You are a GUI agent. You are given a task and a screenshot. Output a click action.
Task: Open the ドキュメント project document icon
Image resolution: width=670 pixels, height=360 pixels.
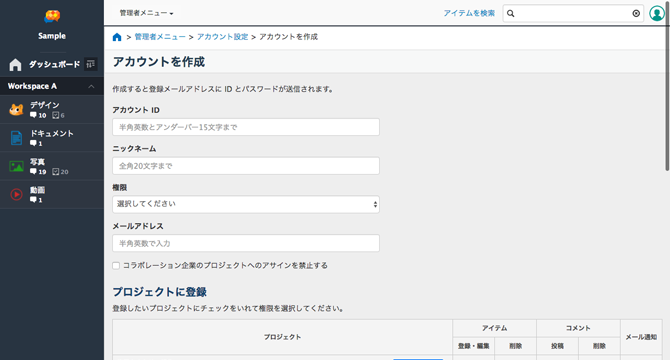[16, 138]
